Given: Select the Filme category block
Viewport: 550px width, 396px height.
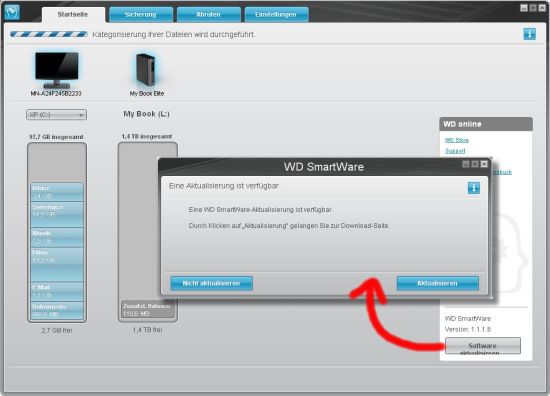Looking at the screenshot, I should click(57, 264).
